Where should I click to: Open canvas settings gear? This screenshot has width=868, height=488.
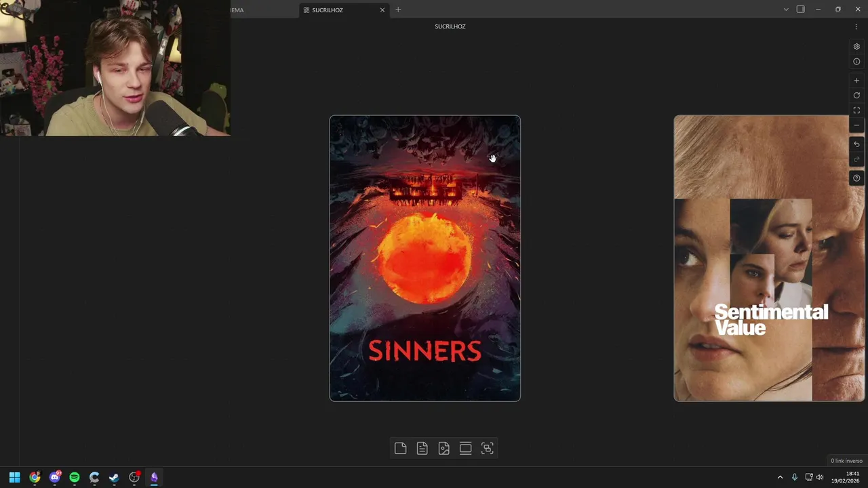pos(856,47)
